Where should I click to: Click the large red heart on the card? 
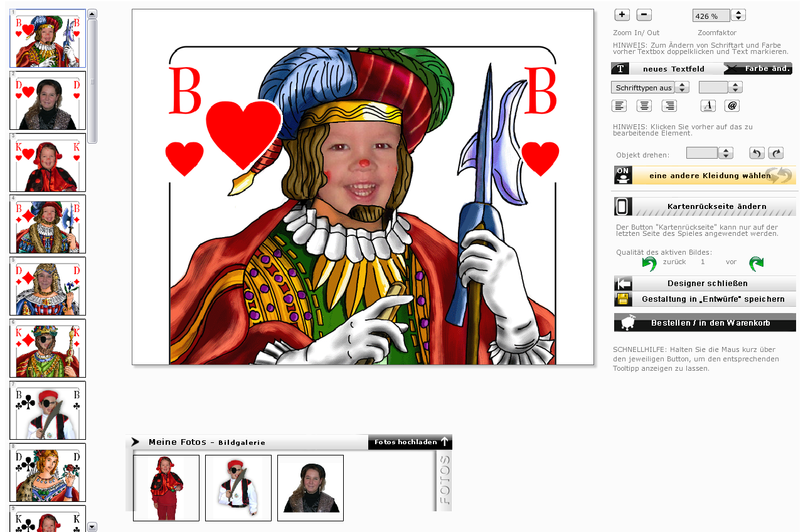click(x=244, y=134)
